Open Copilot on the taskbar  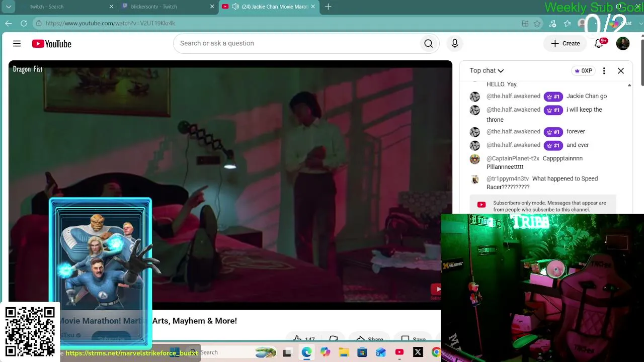tap(325, 352)
